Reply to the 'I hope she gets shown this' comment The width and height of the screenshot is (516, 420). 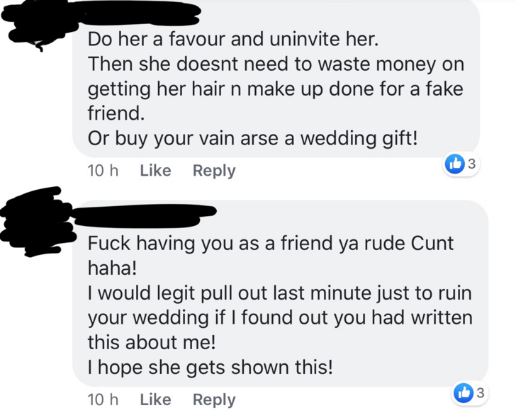[x=214, y=400]
